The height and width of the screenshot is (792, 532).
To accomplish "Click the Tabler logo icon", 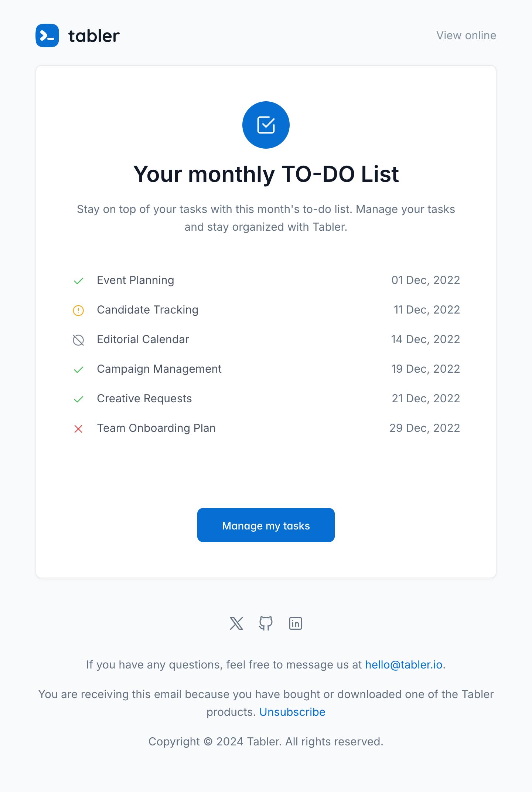I will [x=47, y=35].
